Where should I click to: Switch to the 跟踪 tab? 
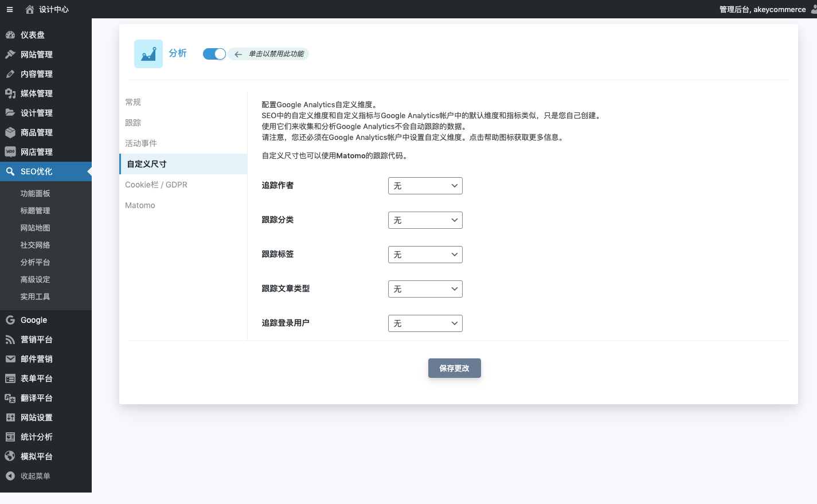coord(183,123)
